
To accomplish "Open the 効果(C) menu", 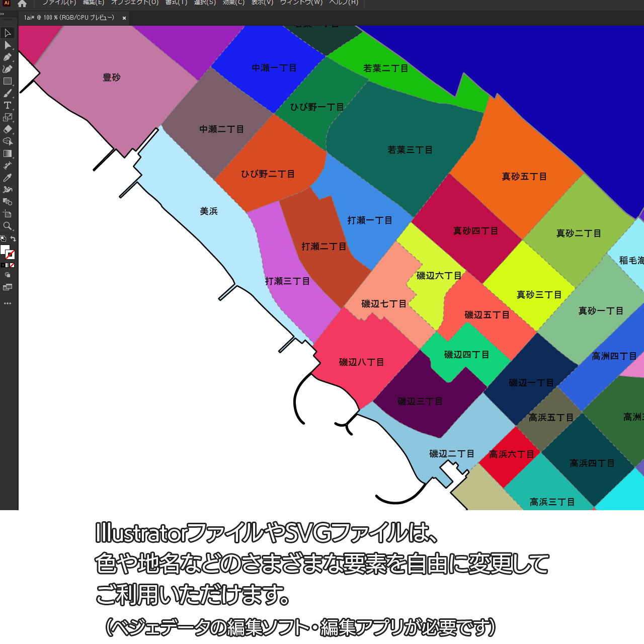I will pyautogui.click(x=233, y=3).
